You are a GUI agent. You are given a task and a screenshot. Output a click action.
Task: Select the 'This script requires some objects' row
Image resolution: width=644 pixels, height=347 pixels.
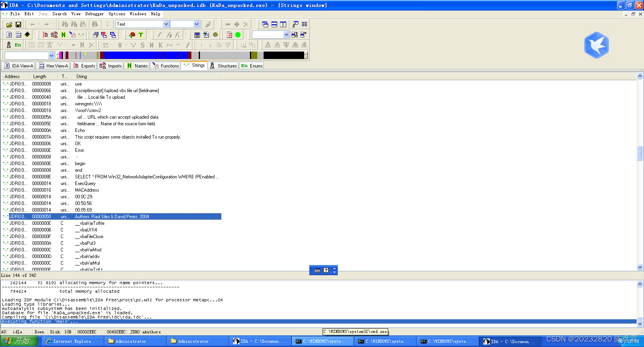(111, 137)
